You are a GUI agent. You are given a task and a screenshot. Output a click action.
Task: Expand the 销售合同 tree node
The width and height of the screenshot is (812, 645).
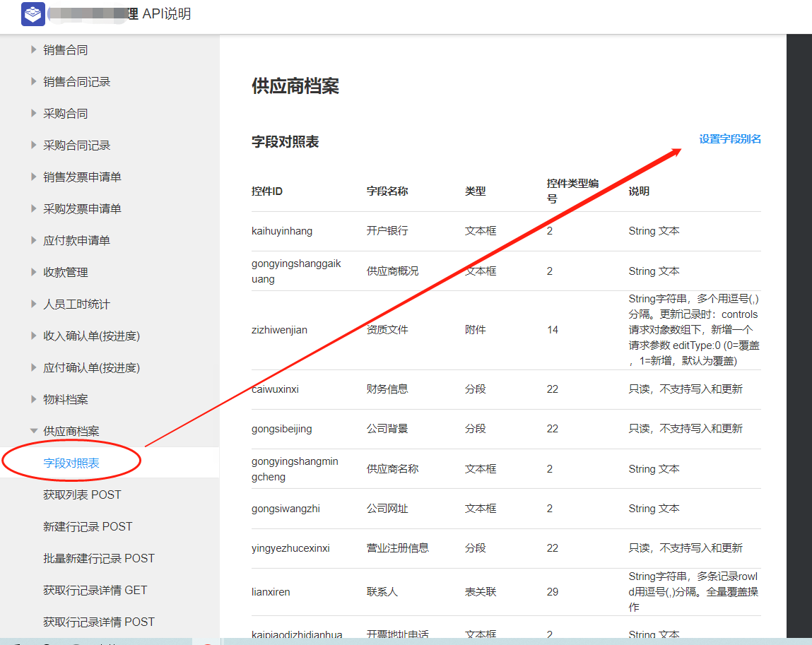click(33, 50)
